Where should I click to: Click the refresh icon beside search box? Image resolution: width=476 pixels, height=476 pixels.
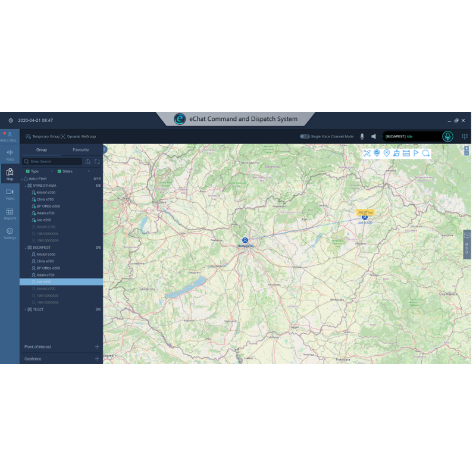(97, 161)
